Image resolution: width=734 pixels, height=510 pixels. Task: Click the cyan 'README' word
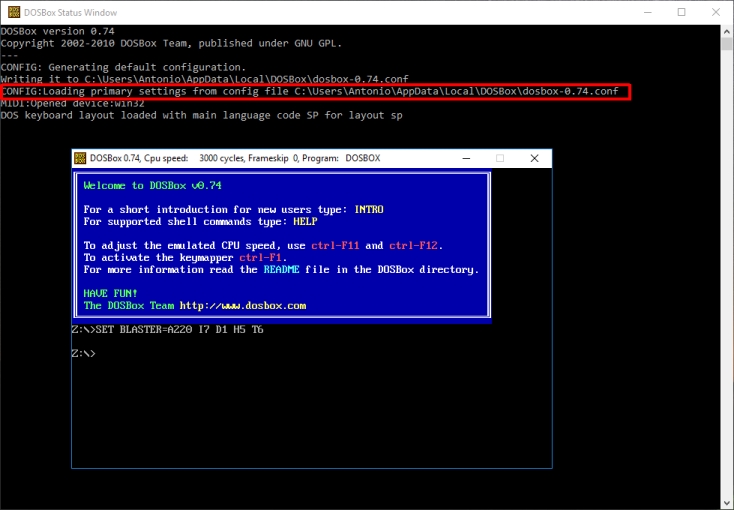(281, 270)
